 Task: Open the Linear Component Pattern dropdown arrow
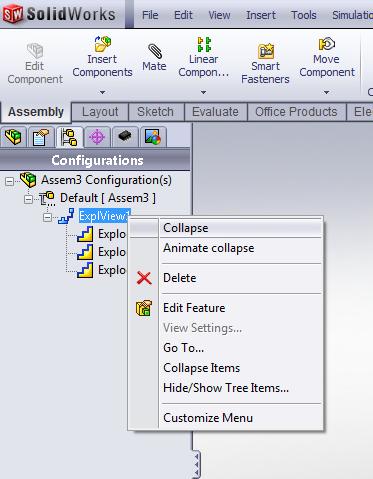(x=203, y=92)
